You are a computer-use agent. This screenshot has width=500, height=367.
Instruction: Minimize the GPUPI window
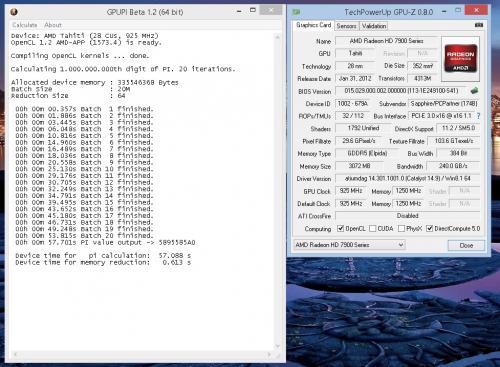point(239,11)
